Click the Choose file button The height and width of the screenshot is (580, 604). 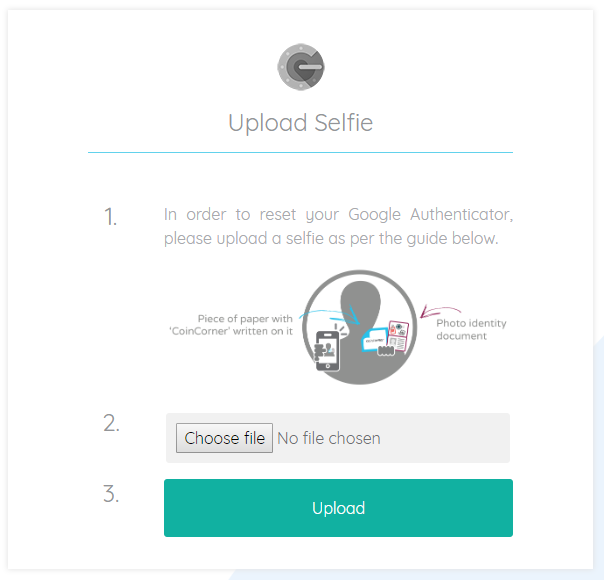[x=224, y=438]
